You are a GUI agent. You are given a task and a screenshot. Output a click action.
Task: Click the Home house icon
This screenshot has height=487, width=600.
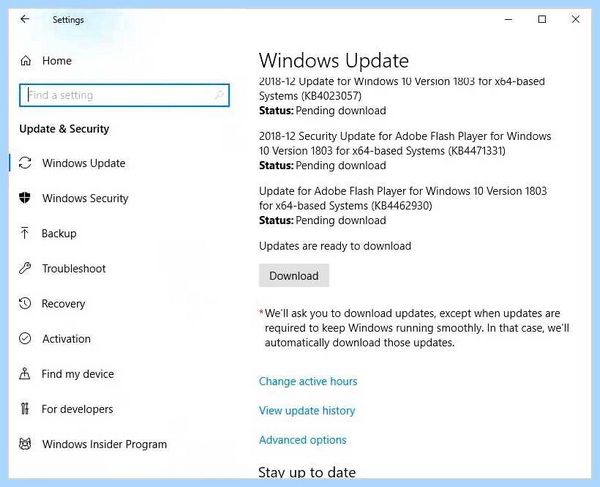pyautogui.click(x=26, y=60)
